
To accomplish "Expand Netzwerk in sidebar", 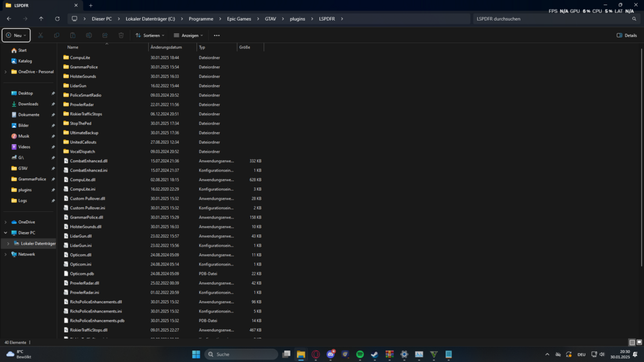I will pyautogui.click(x=6, y=254).
